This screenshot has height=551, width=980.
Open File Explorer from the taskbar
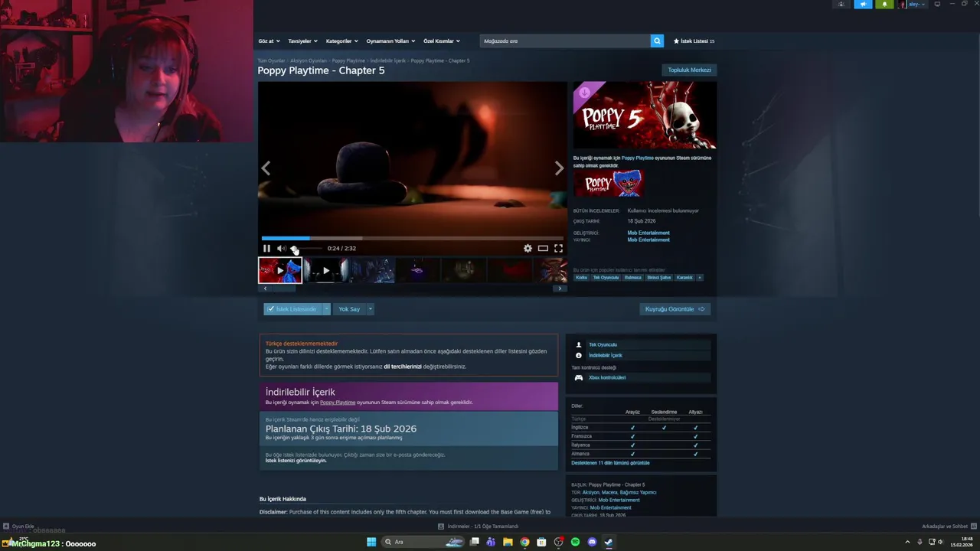(x=508, y=542)
